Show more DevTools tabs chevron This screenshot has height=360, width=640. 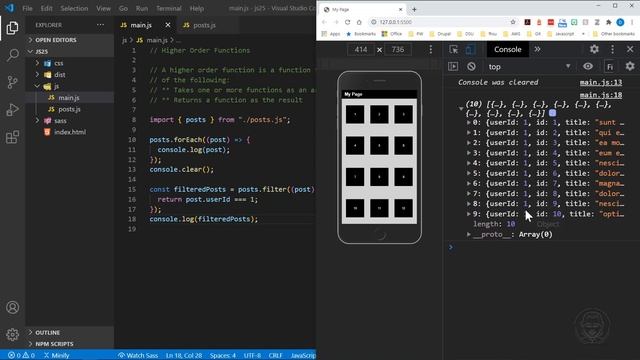point(537,49)
